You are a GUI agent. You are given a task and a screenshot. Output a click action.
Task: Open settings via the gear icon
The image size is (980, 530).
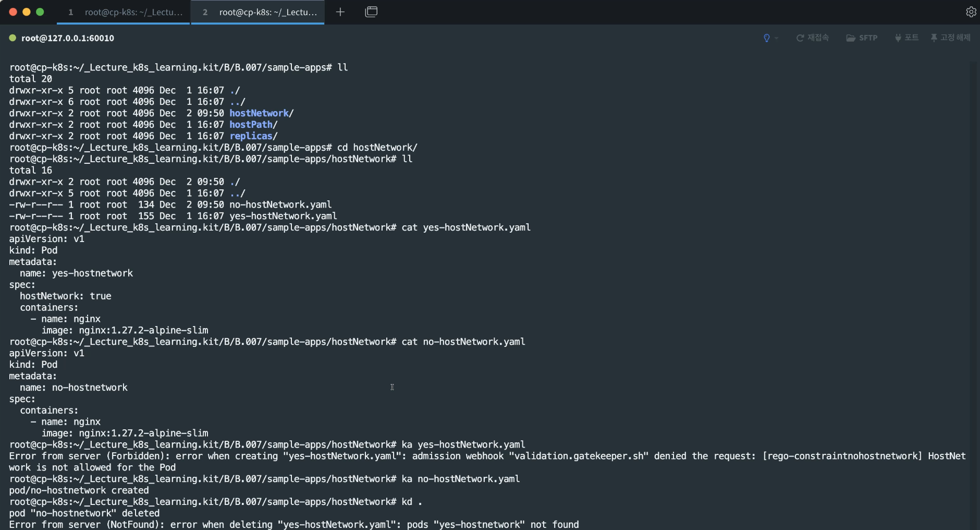coord(971,12)
